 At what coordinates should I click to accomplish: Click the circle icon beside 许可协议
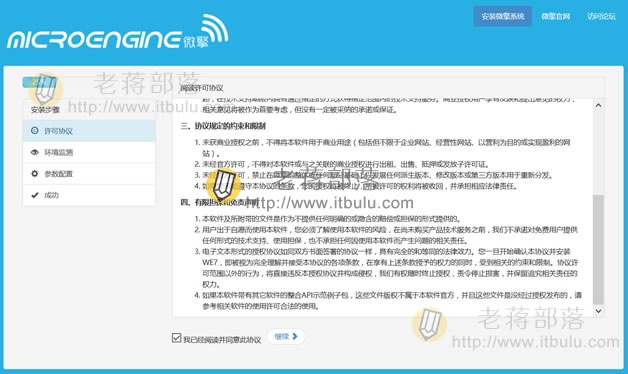(x=35, y=131)
